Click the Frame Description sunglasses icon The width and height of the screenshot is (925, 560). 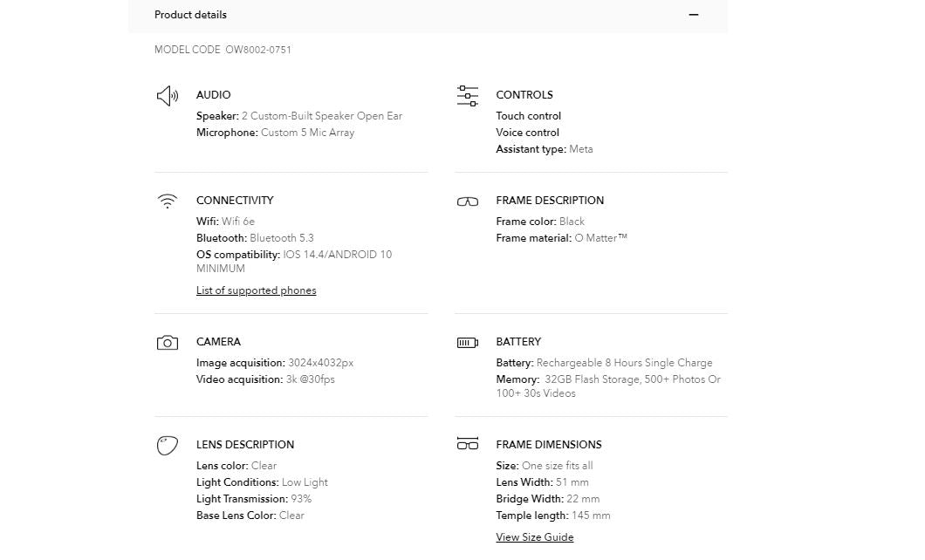468,201
